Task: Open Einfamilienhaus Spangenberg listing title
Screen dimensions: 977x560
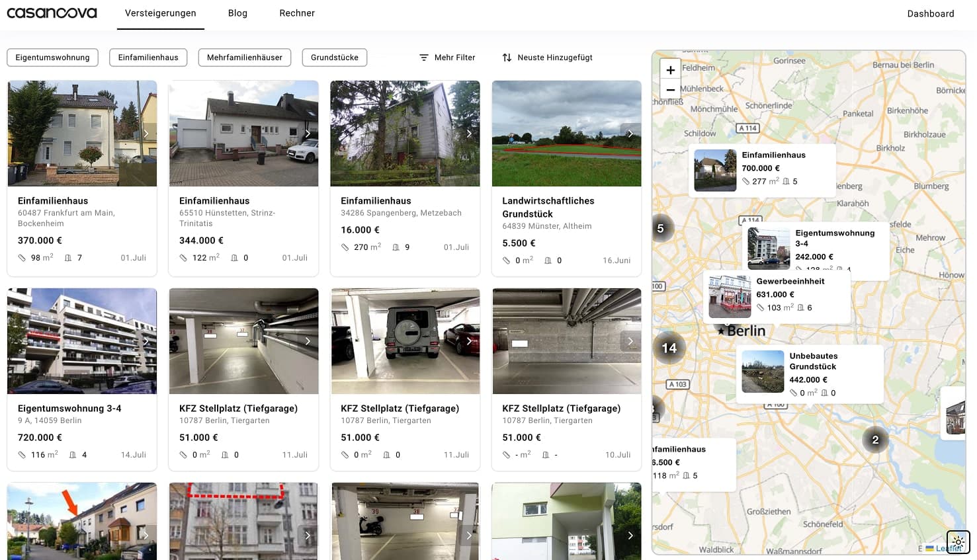Action: pos(376,201)
